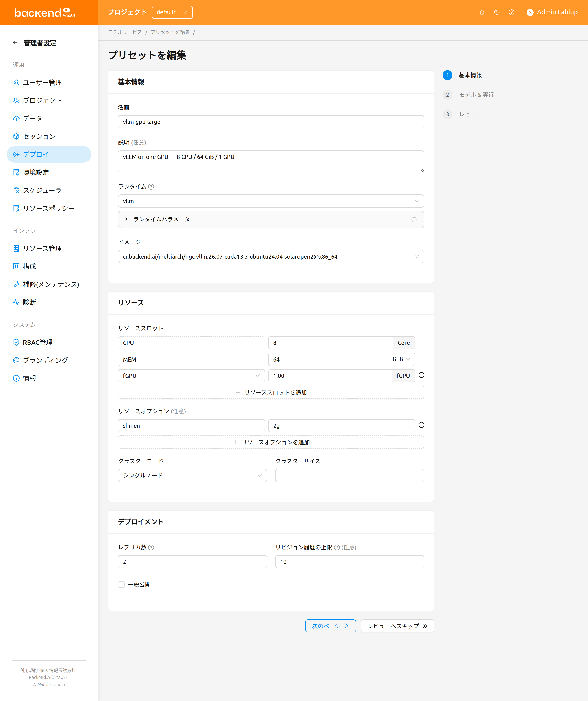
Task: Click the CPU core count field
Action: click(x=330, y=343)
